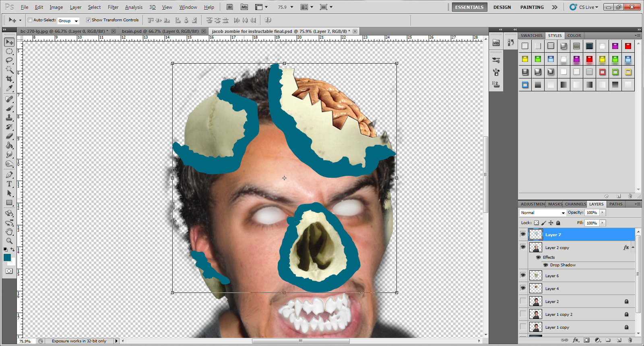
Task: Apply the first red style swatch
Action: (628, 46)
